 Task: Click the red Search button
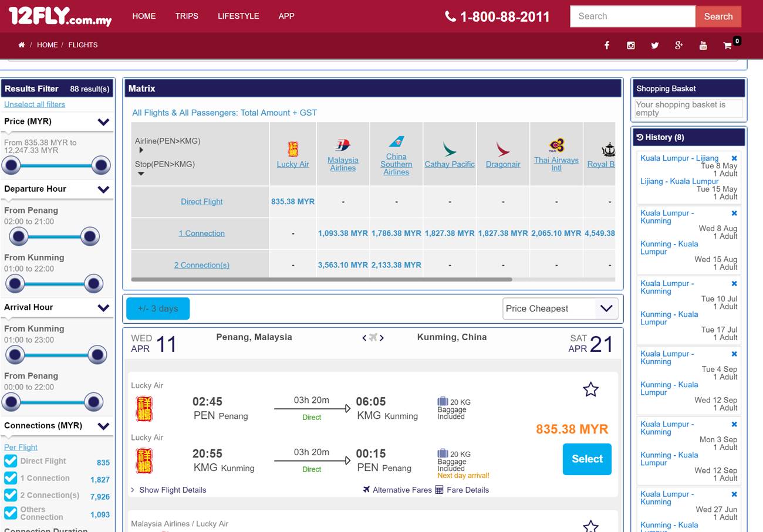pyautogui.click(x=718, y=16)
